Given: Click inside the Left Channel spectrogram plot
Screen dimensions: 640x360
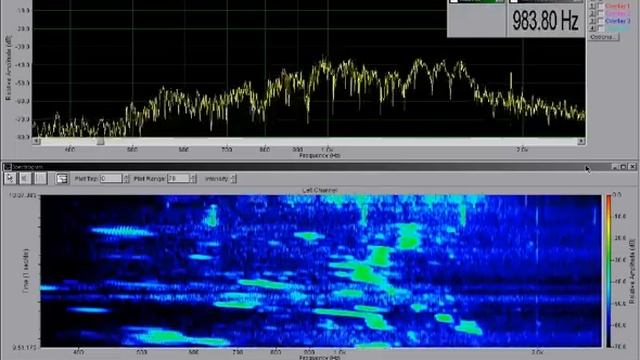Looking at the screenshot, I should pos(321,271).
